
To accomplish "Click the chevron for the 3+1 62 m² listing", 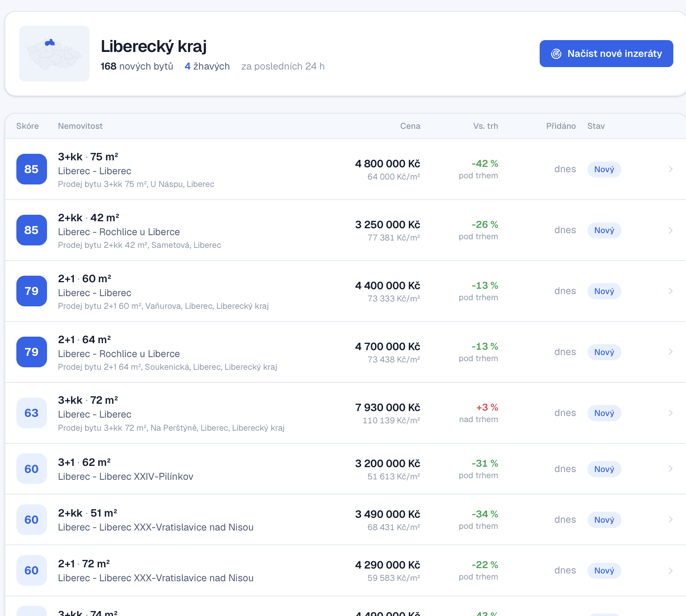I will [x=670, y=469].
